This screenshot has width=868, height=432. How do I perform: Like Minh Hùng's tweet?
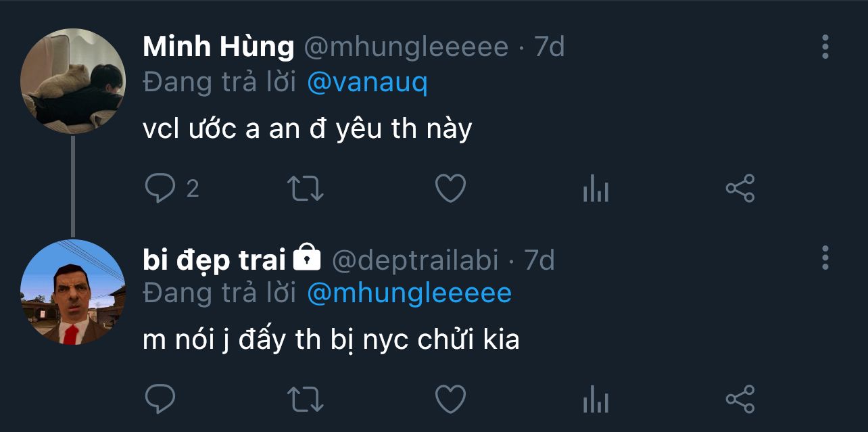[x=450, y=189]
